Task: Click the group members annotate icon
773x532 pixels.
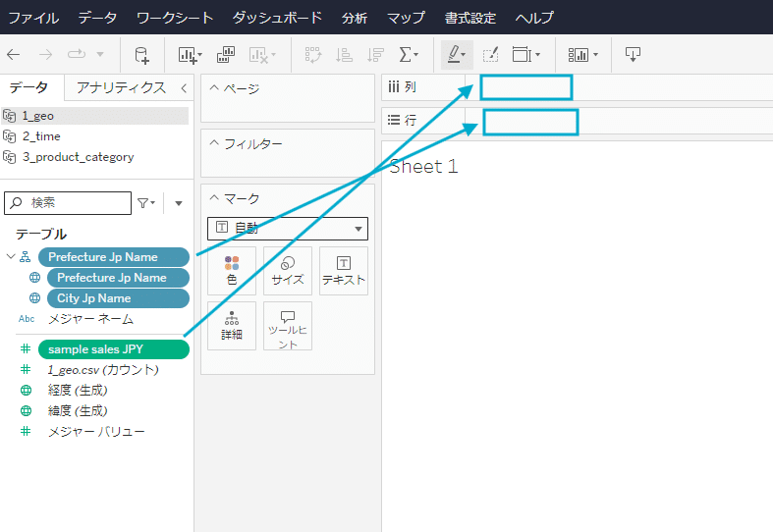Action: pyautogui.click(x=490, y=55)
